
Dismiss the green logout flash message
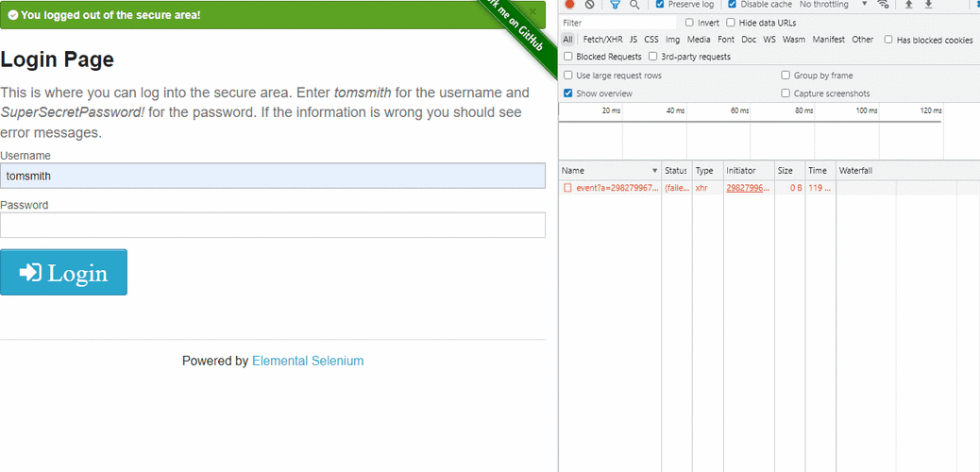click(532, 11)
